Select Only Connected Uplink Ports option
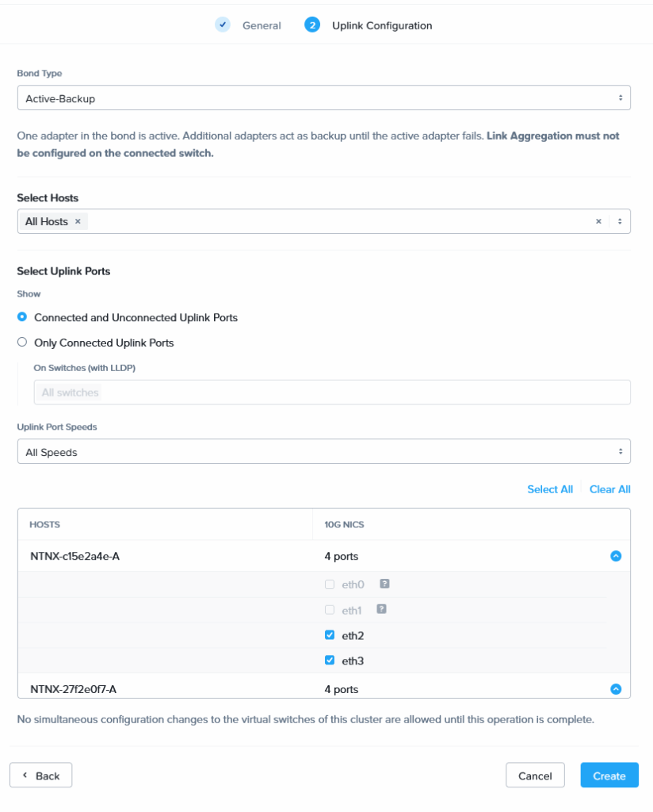Viewport: 653px width, 812px height. (22, 343)
